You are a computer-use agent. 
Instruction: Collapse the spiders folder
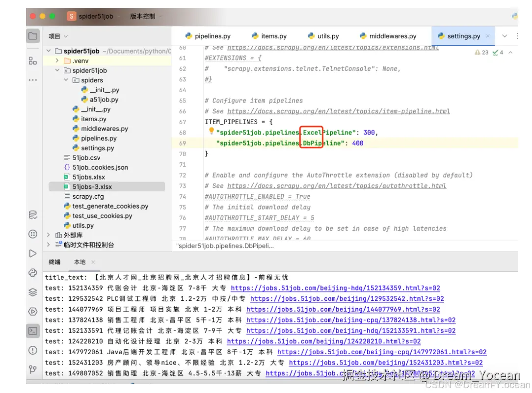(66, 79)
